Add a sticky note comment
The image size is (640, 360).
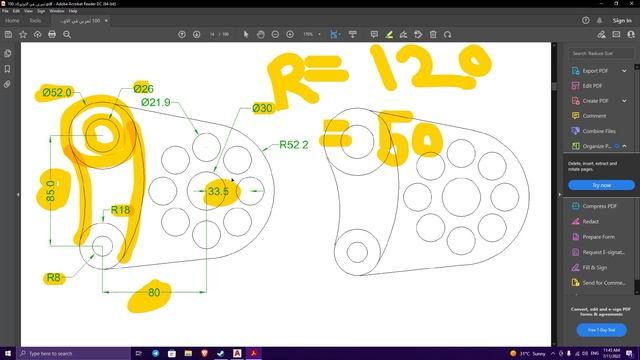(374, 35)
